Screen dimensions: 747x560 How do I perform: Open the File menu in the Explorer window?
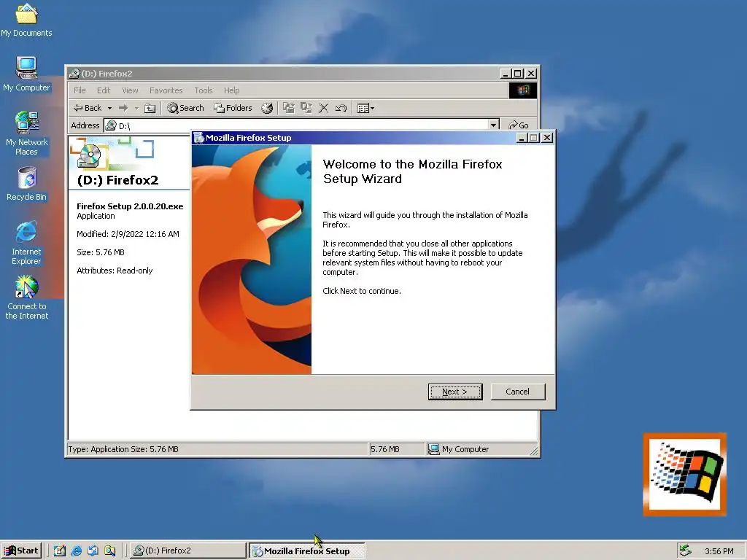(x=80, y=90)
